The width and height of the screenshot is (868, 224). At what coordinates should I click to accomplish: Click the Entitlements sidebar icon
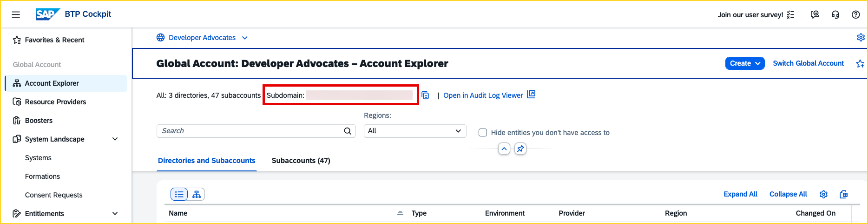(17, 214)
